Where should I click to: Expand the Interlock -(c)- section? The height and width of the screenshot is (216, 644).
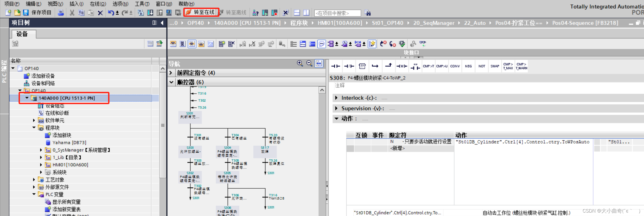pos(336,98)
